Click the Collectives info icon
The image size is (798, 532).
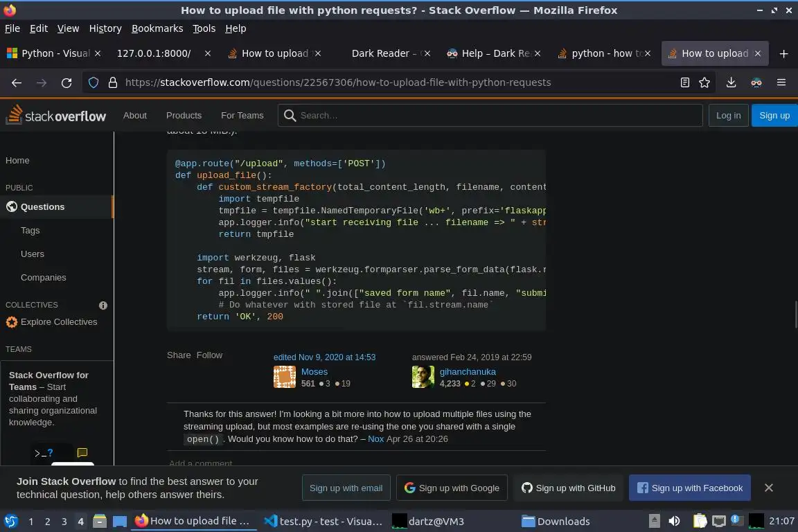coord(103,305)
